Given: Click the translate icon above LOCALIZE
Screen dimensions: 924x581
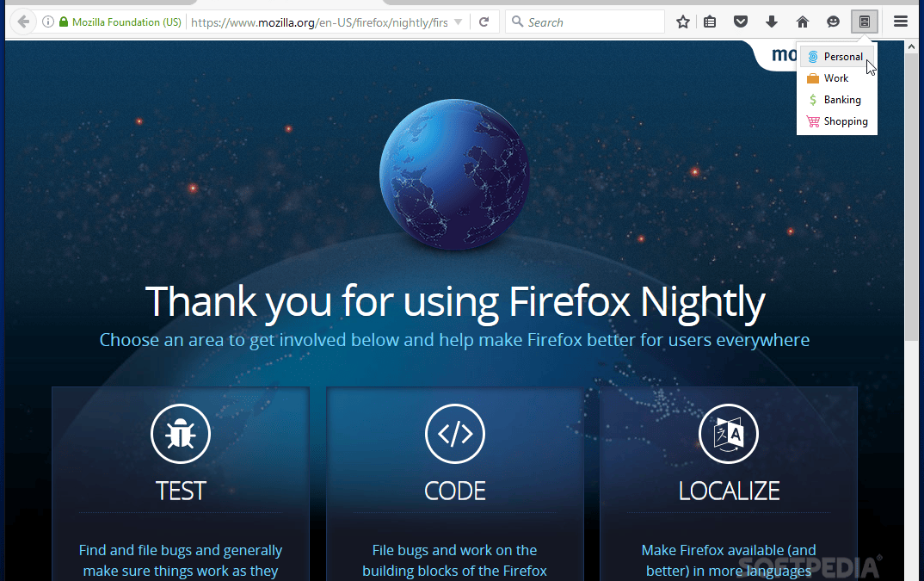Looking at the screenshot, I should [x=729, y=434].
